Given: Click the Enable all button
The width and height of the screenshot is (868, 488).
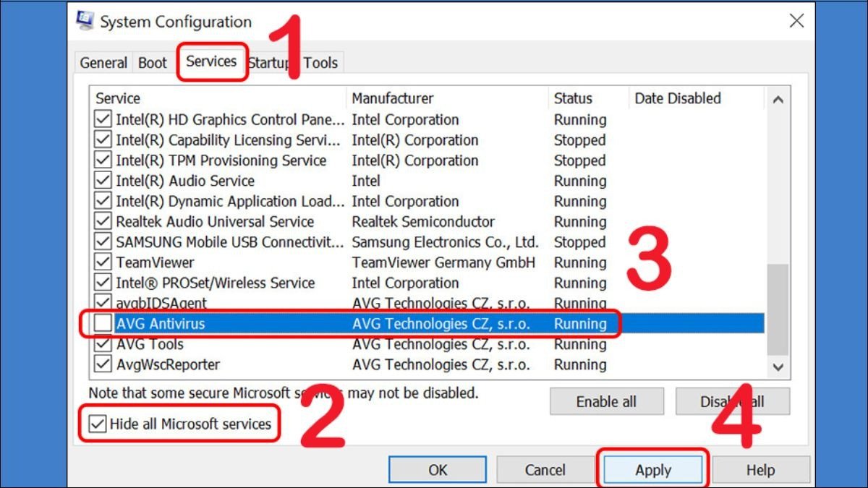Looking at the screenshot, I should click(x=606, y=401).
